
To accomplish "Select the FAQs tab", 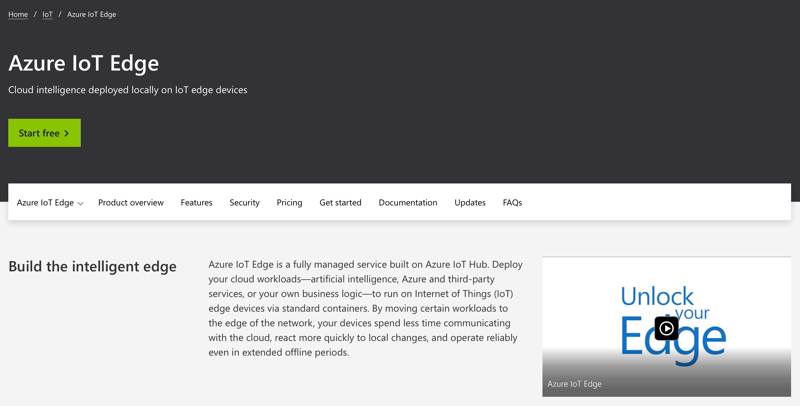I will click(x=512, y=202).
